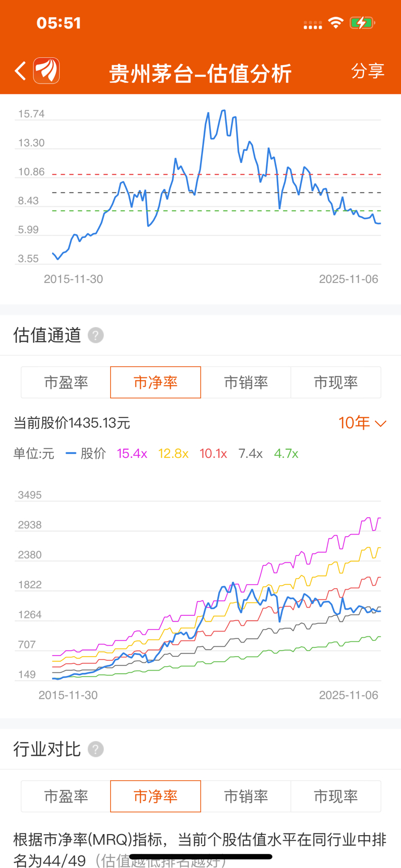Tap the 2025-11-06 date on valuation channel chart
Viewport: 401px width, 868px height.
348,695
